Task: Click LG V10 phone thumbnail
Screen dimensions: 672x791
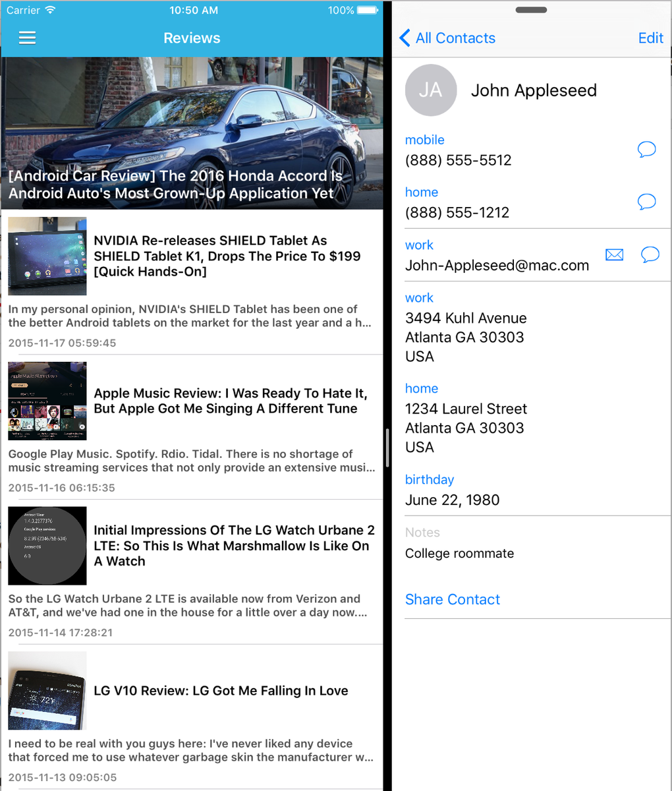Action: (x=47, y=691)
